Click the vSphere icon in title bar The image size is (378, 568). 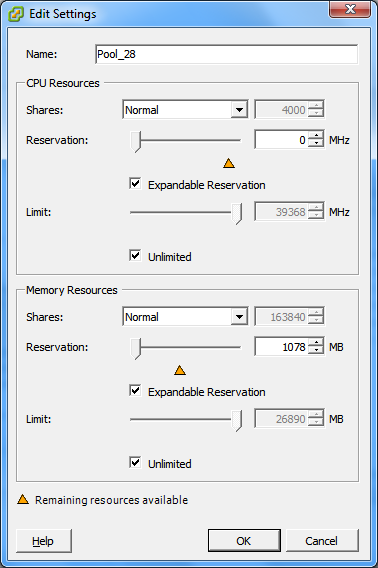coord(16,14)
